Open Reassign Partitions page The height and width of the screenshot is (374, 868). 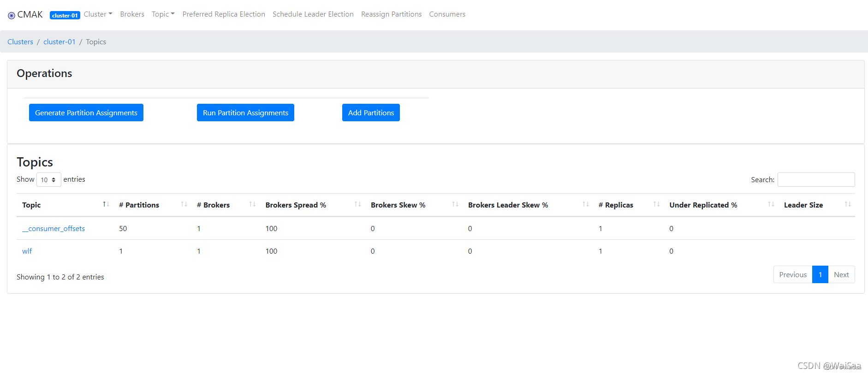[392, 14]
